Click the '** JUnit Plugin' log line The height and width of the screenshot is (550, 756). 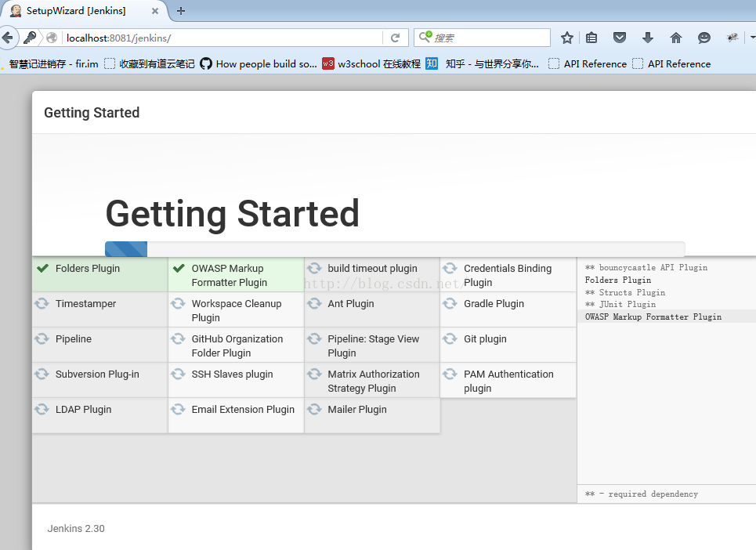[x=620, y=304]
